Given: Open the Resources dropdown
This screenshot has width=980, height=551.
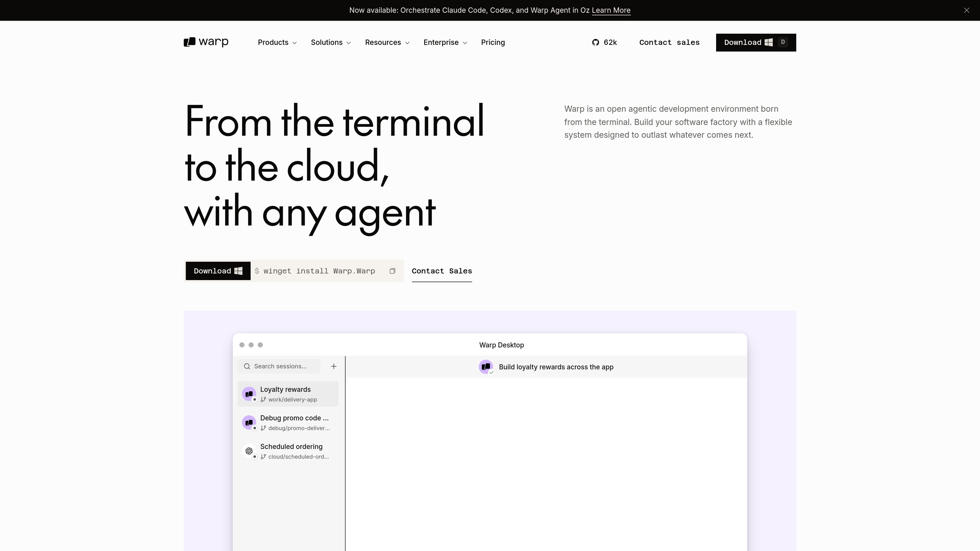Looking at the screenshot, I should click(387, 43).
